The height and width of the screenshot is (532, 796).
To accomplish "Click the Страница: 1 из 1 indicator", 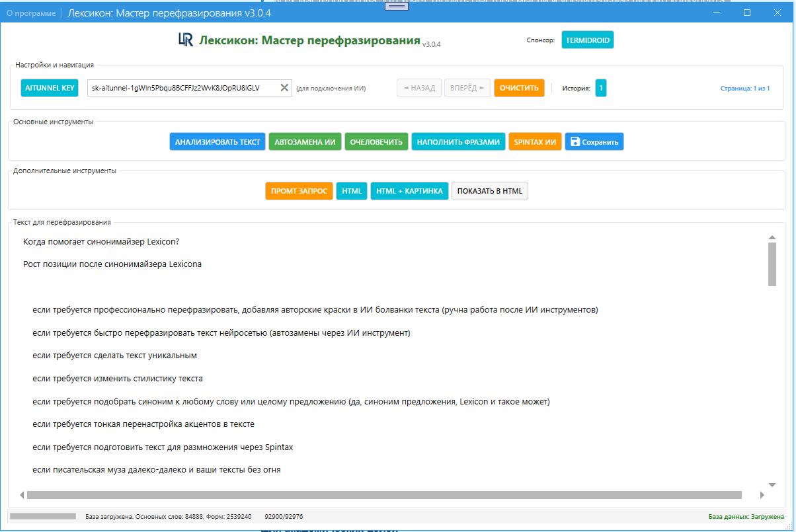I will coord(744,88).
